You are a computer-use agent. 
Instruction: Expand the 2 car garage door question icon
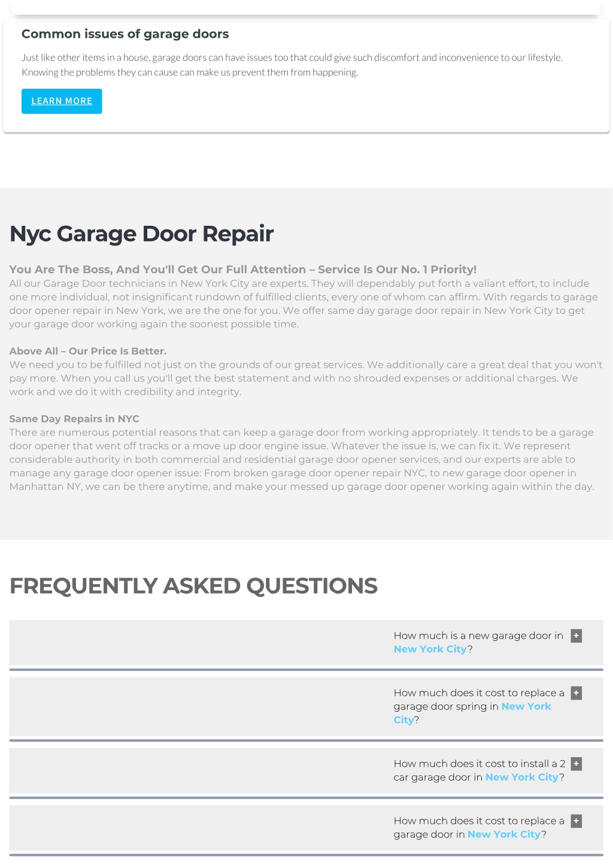click(576, 764)
